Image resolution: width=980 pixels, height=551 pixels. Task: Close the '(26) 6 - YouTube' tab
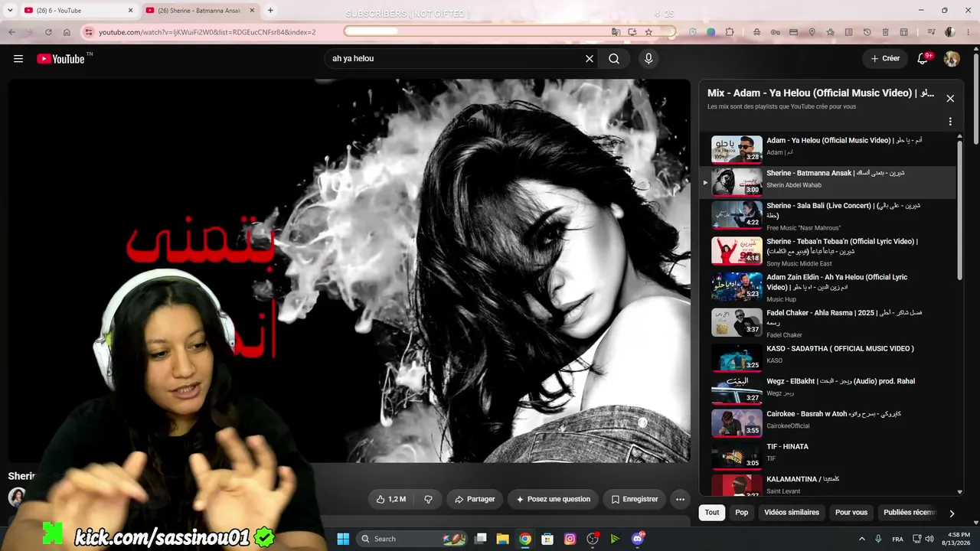pos(130,11)
